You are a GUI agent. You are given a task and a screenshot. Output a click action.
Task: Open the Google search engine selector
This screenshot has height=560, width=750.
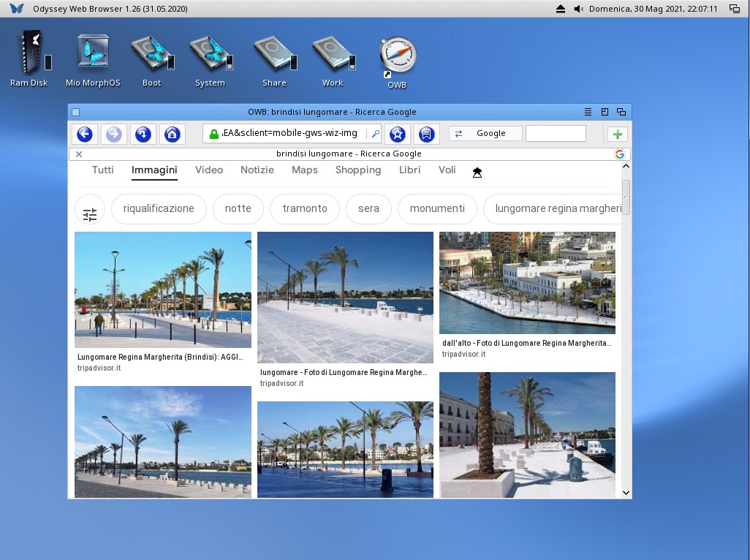point(485,134)
